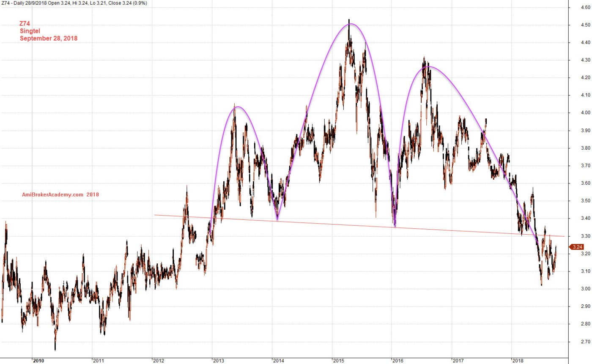Click the 2016 year label on time axis

tap(398, 361)
